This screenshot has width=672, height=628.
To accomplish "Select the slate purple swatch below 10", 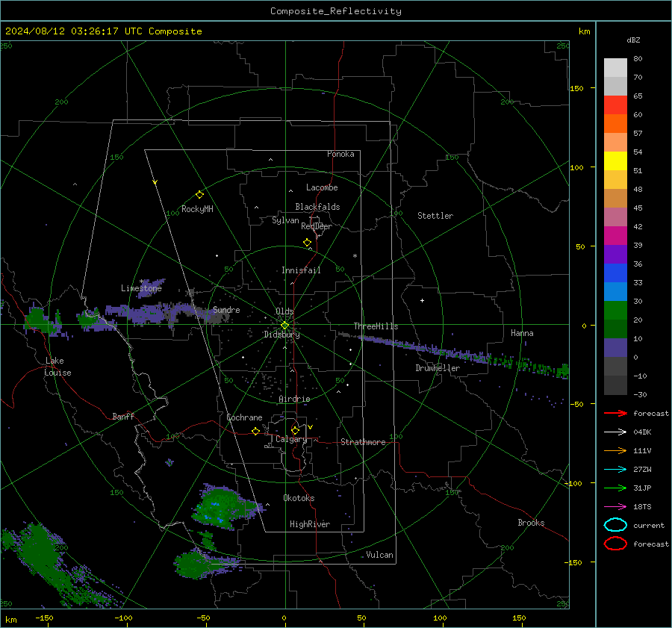I will pos(615,347).
